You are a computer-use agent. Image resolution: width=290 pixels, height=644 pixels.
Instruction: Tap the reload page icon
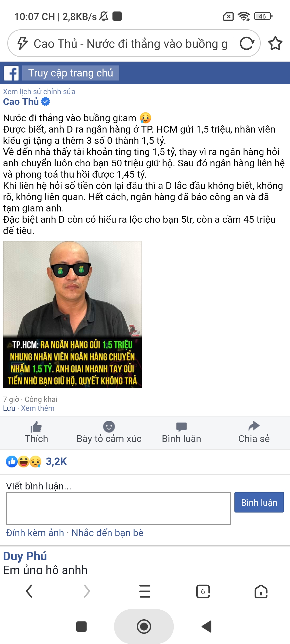pyautogui.click(x=247, y=43)
